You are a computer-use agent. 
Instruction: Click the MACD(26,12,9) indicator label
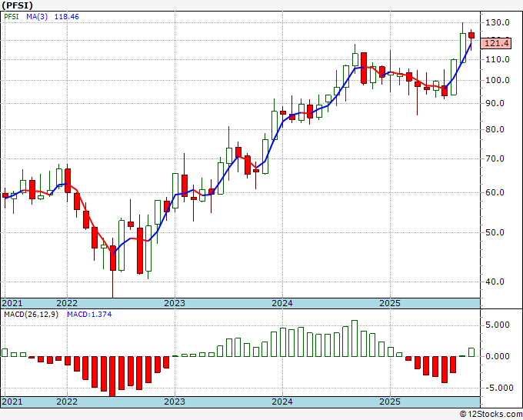31,315
